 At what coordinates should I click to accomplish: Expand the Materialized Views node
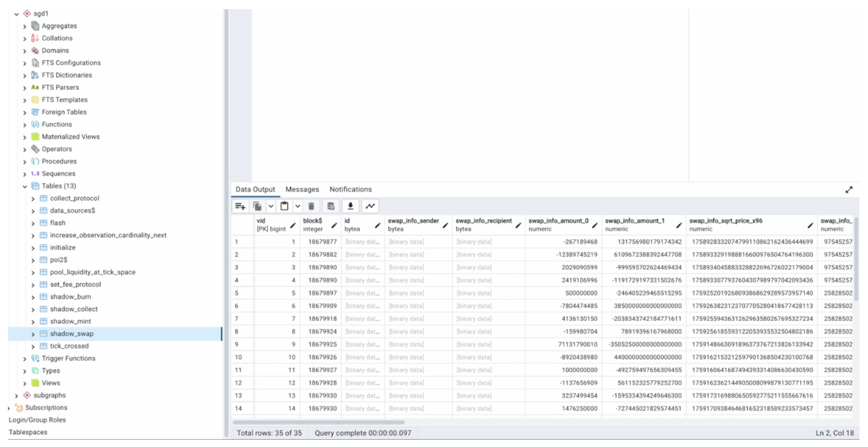25,137
